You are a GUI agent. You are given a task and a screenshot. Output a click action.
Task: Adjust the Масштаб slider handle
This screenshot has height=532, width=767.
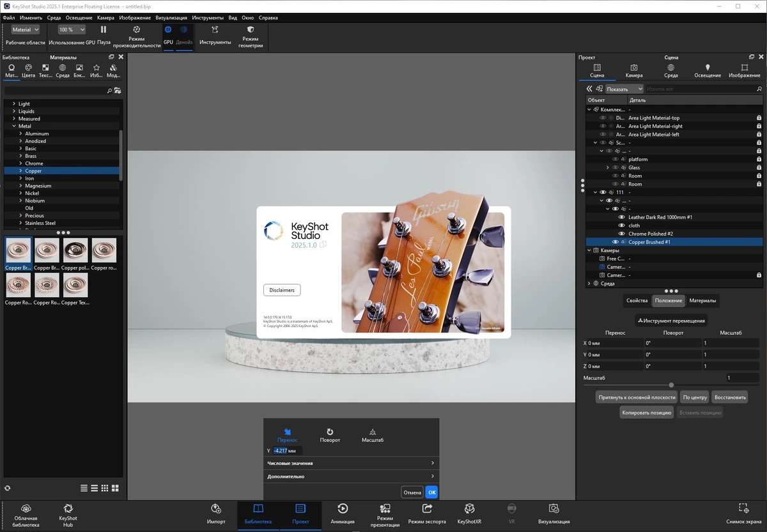click(x=671, y=385)
